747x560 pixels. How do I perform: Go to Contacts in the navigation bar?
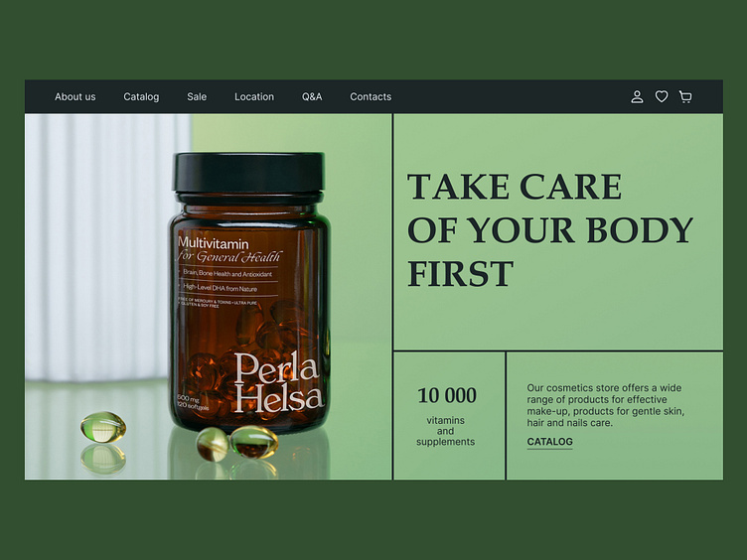coord(371,96)
